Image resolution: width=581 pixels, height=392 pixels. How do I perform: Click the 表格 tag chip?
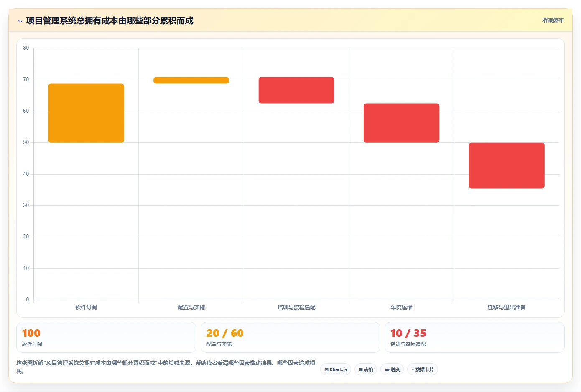click(366, 369)
